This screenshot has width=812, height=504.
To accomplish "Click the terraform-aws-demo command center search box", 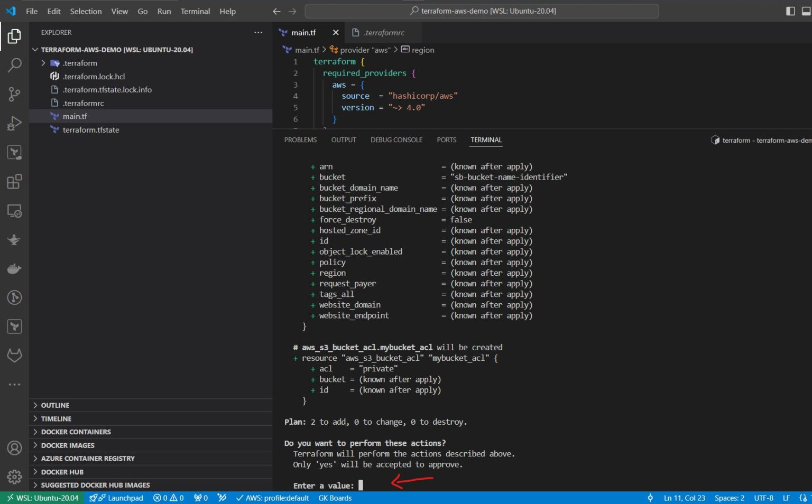I will coord(482,11).
